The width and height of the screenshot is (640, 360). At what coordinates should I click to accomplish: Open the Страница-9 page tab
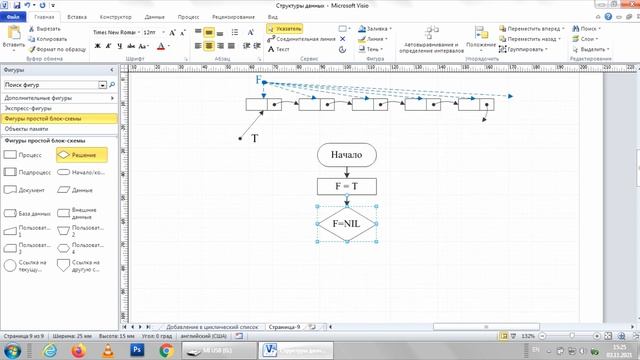click(284, 327)
